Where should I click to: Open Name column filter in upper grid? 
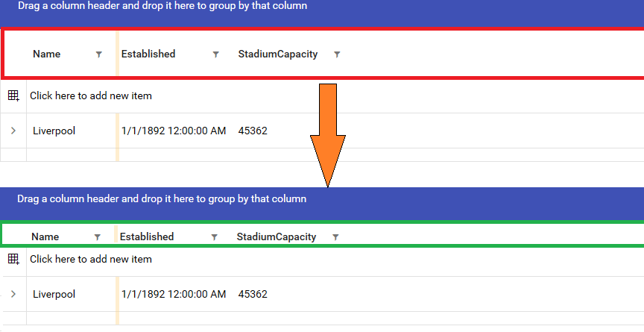[x=98, y=54]
